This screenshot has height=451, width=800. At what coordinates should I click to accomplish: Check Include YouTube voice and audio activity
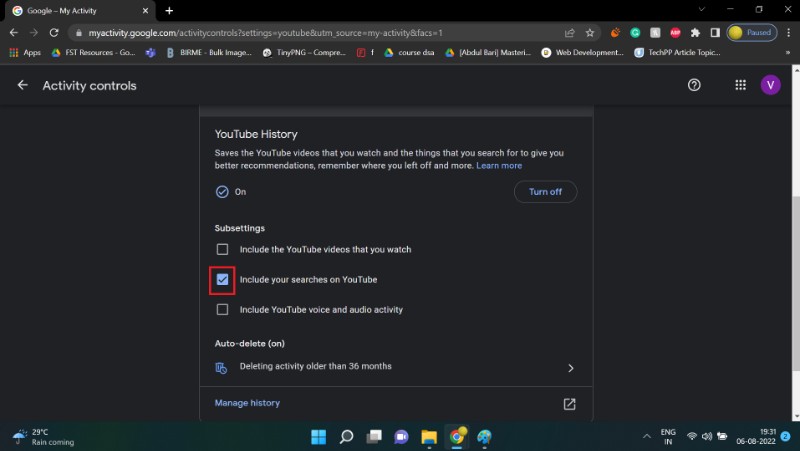[222, 310]
